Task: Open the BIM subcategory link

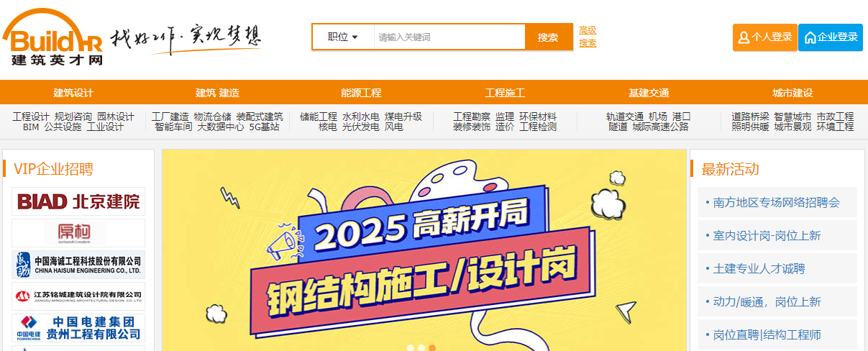Action: [x=31, y=127]
